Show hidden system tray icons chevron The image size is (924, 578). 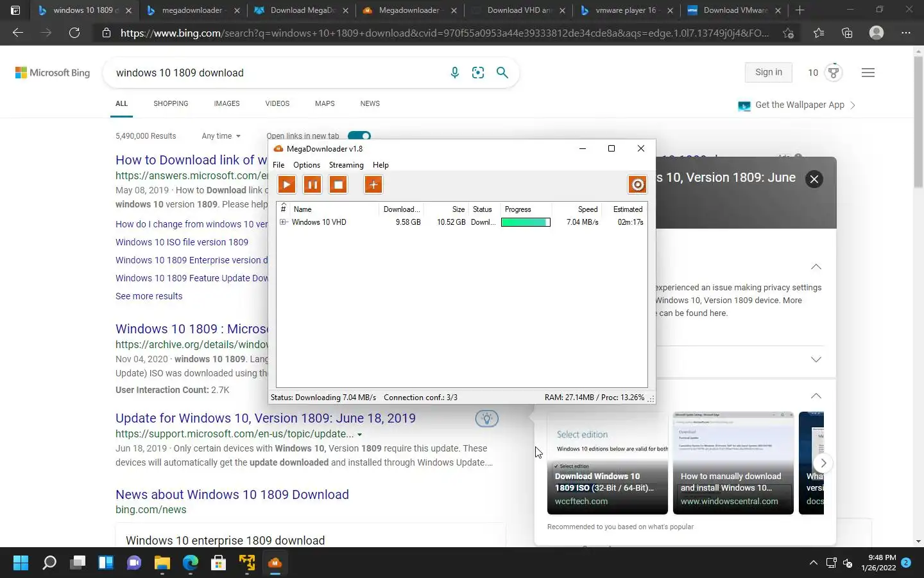[x=813, y=563]
